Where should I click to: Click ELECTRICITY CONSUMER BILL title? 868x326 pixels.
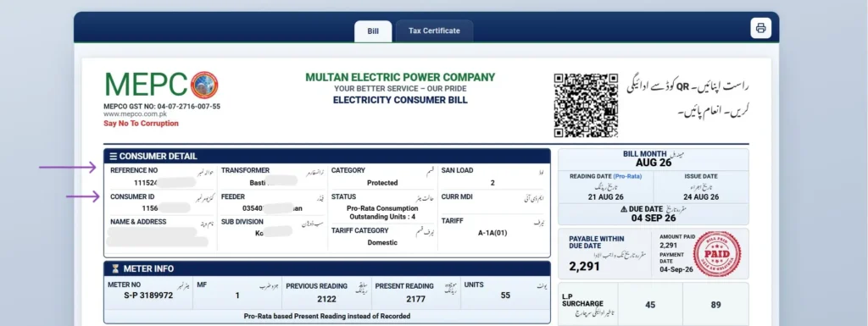[400, 100]
